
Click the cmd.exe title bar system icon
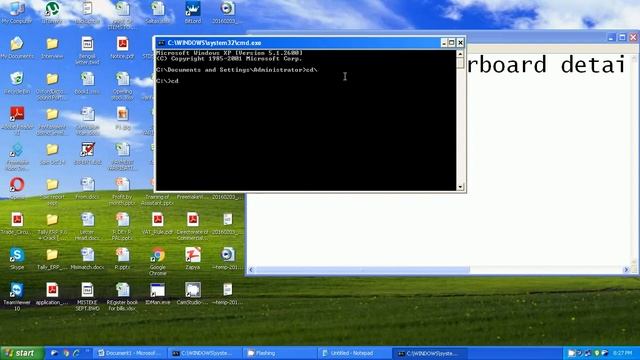(x=161, y=42)
